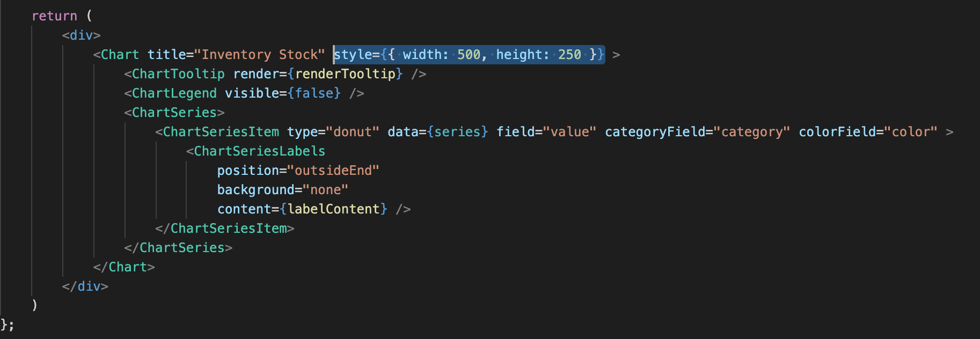Click the labelContent function reference
980x339 pixels.
click(333, 209)
